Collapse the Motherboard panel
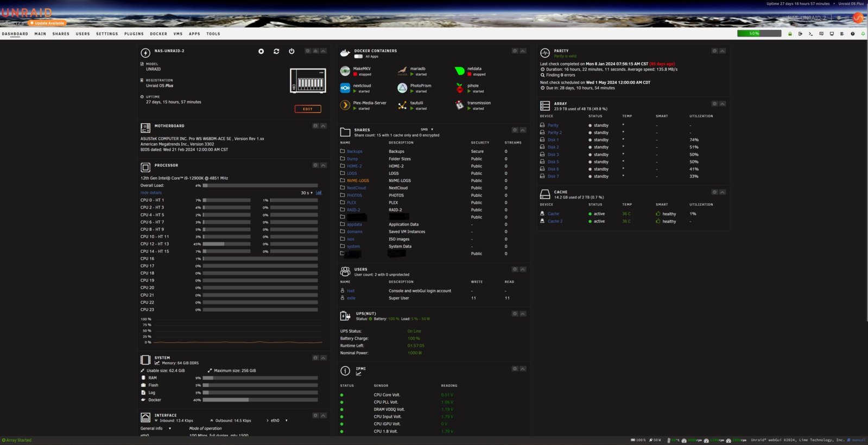Image resolution: width=868 pixels, height=445 pixels. pyautogui.click(x=323, y=126)
